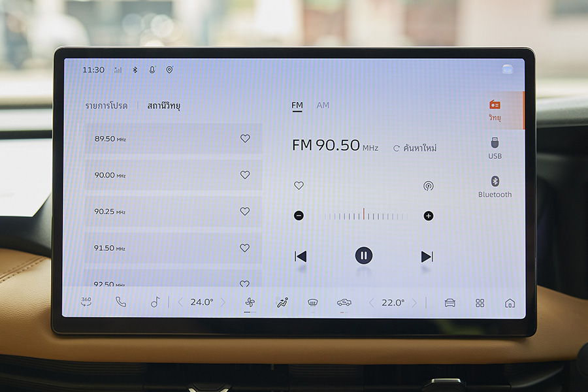Open the seat airflow direction icon

tap(282, 302)
